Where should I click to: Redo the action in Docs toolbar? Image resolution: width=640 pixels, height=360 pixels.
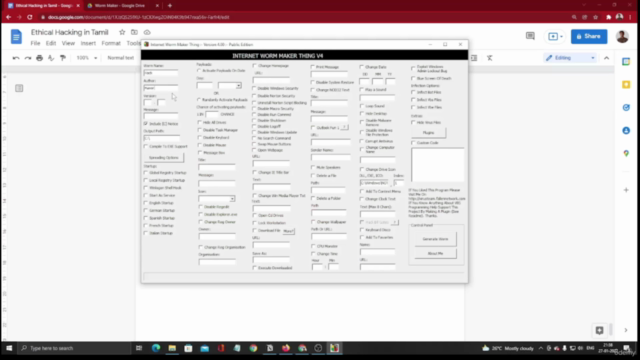[28, 58]
